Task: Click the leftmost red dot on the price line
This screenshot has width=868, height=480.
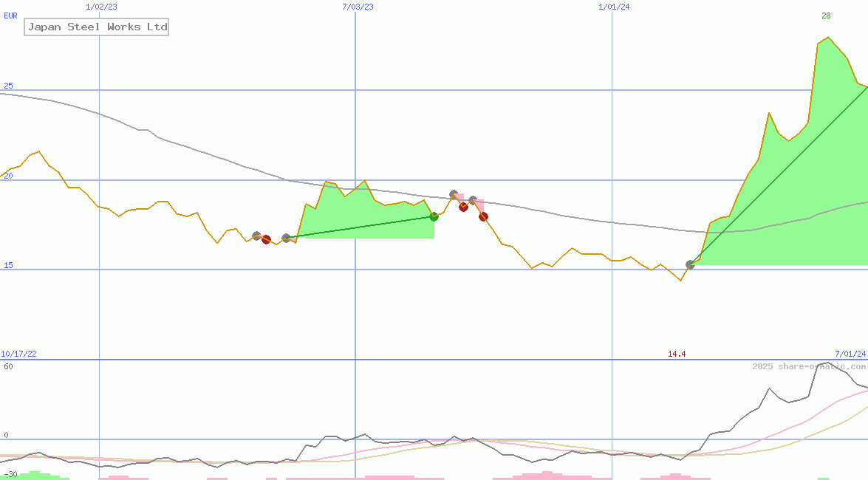Action: point(266,239)
